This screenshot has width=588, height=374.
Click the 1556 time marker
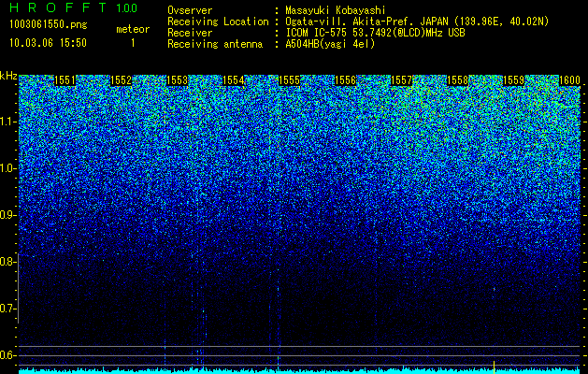coord(345,80)
